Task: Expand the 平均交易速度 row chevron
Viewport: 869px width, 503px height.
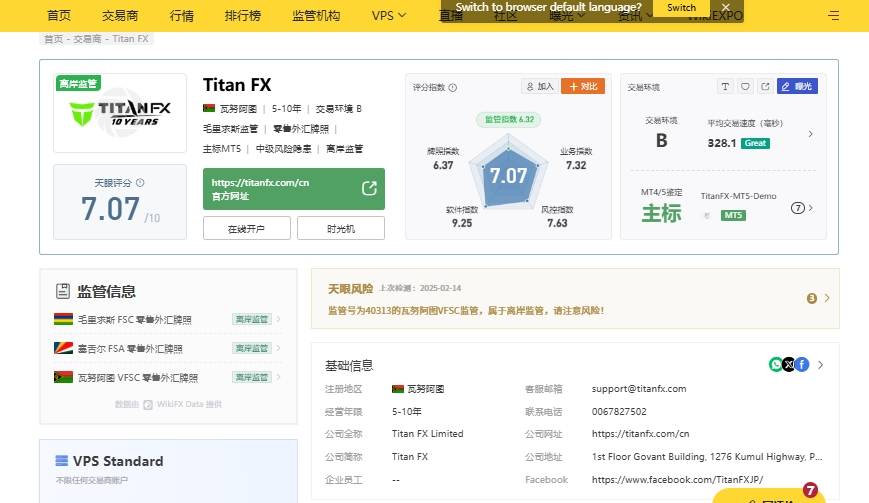Action: click(x=810, y=134)
